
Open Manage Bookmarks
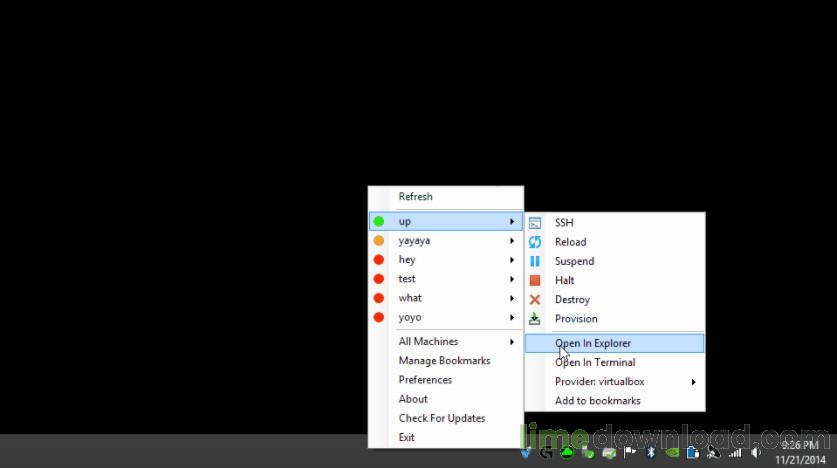pos(446,361)
